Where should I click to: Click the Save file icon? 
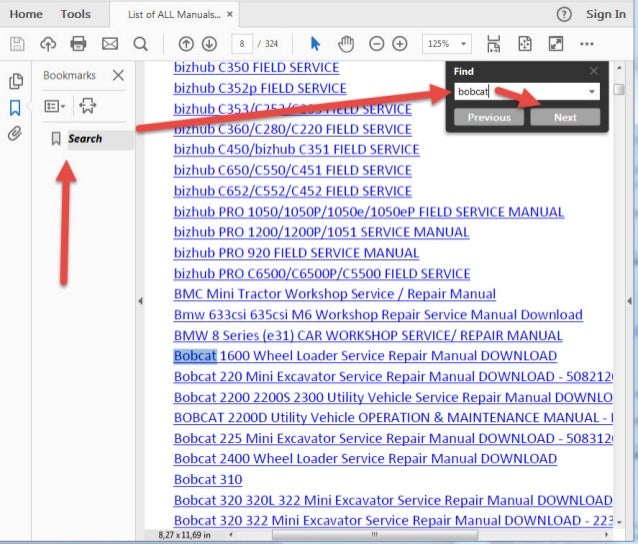click(17, 44)
